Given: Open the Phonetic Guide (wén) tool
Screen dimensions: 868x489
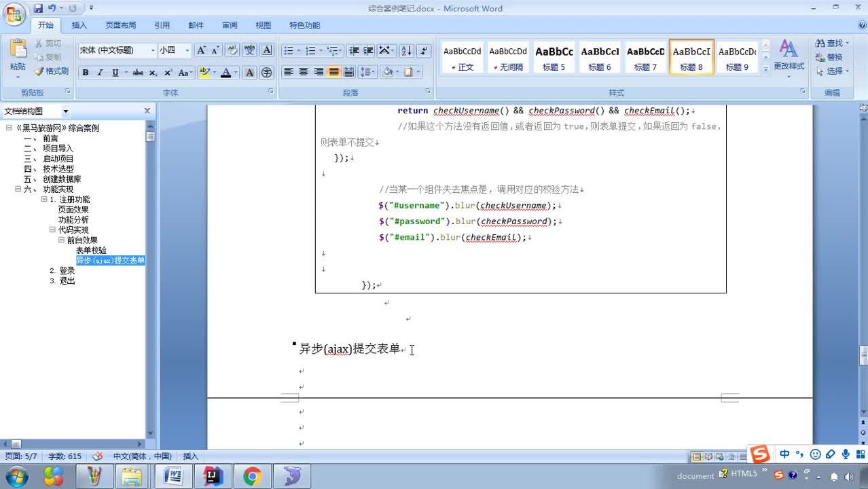Looking at the screenshot, I should coord(250,50).
